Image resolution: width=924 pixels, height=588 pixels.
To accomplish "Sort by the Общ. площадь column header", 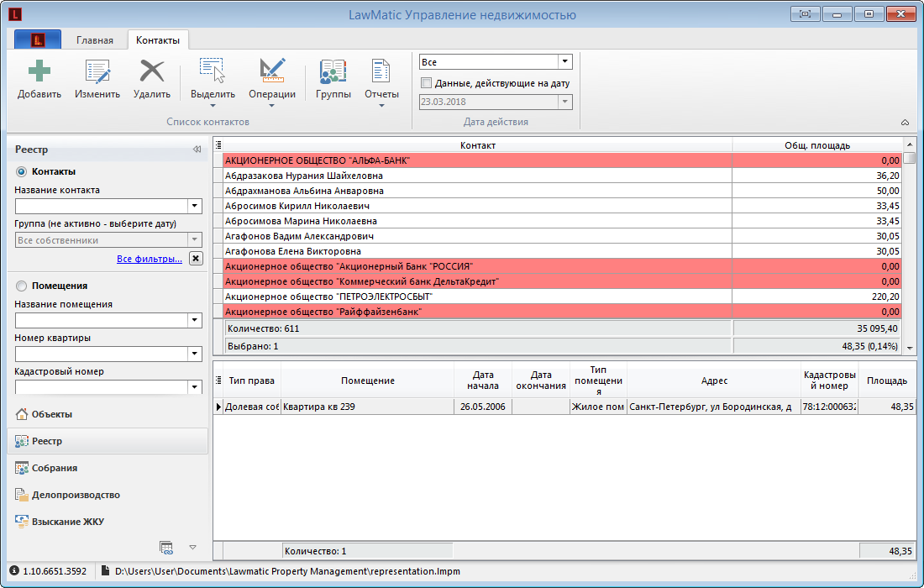I will pos(817,145).
